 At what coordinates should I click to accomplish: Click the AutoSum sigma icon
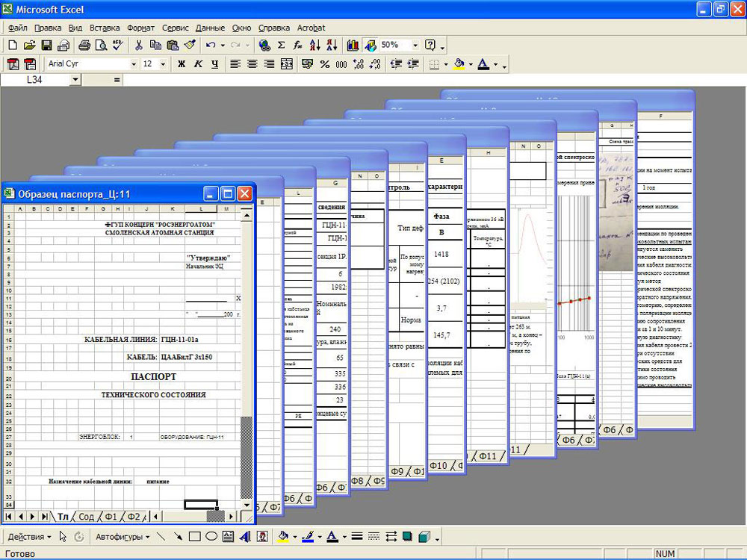tap(282, 46)
